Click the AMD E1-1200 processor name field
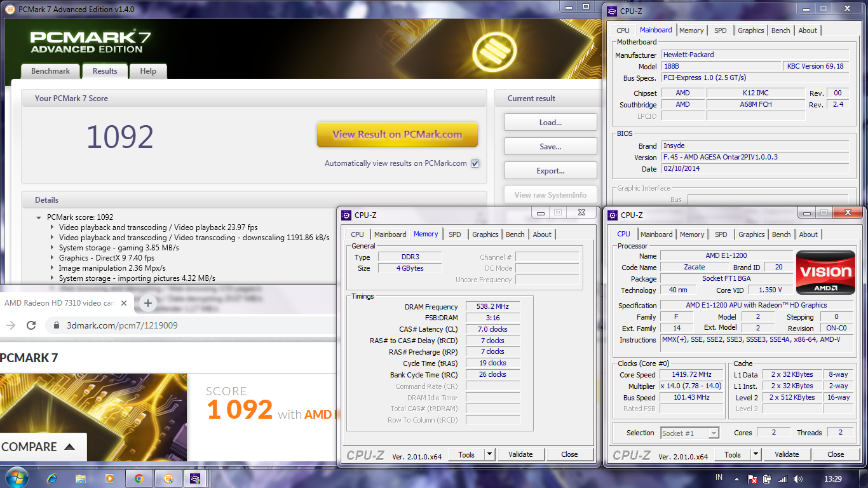The height and width of the screenshot is (488, 868). [x=726, y=255]
